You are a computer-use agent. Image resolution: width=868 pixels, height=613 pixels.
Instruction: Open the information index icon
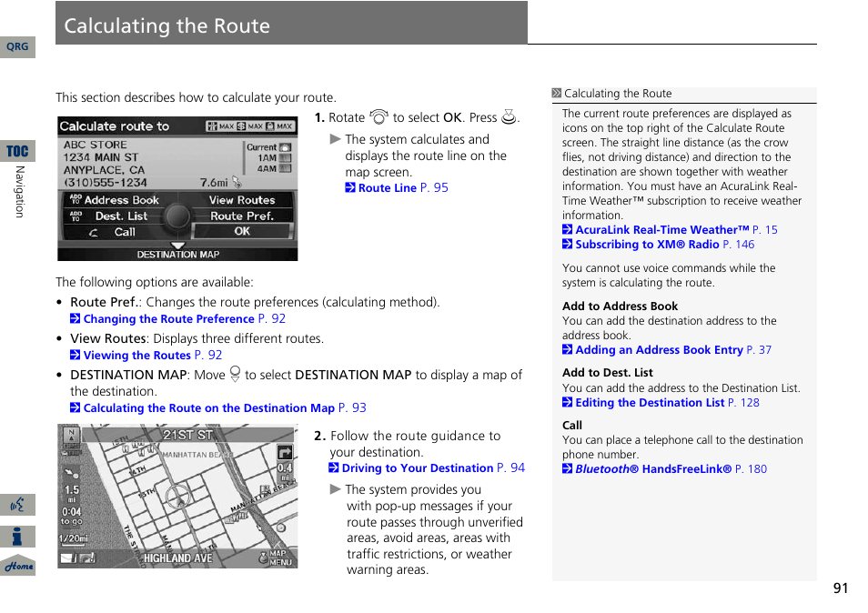click(x=17, y=537)
